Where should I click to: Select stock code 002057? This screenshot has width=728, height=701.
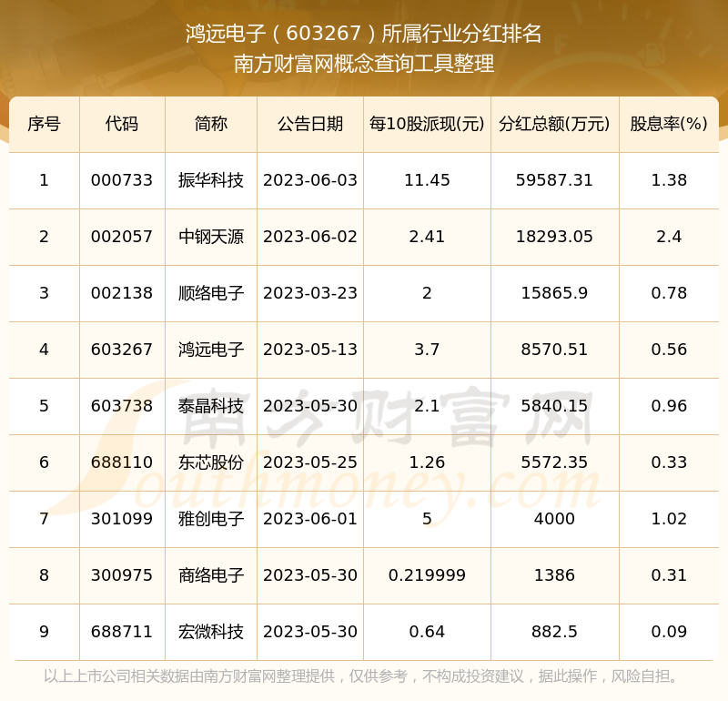122,237
